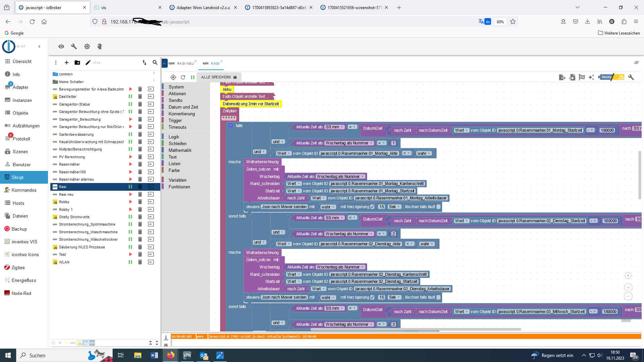
Task: Open first 'wahr' value dropdown after Montag_Aktiv
Action: coord(424,154)
